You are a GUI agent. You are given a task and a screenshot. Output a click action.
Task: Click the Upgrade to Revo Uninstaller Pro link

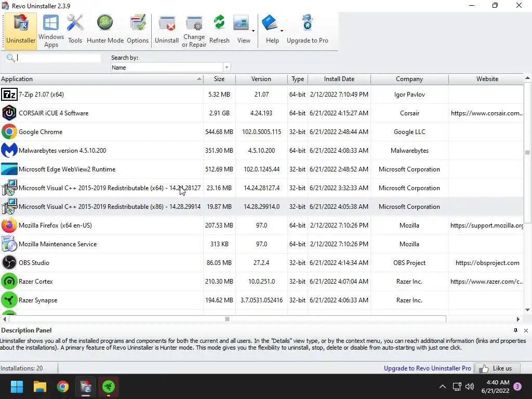click(427, 368)
